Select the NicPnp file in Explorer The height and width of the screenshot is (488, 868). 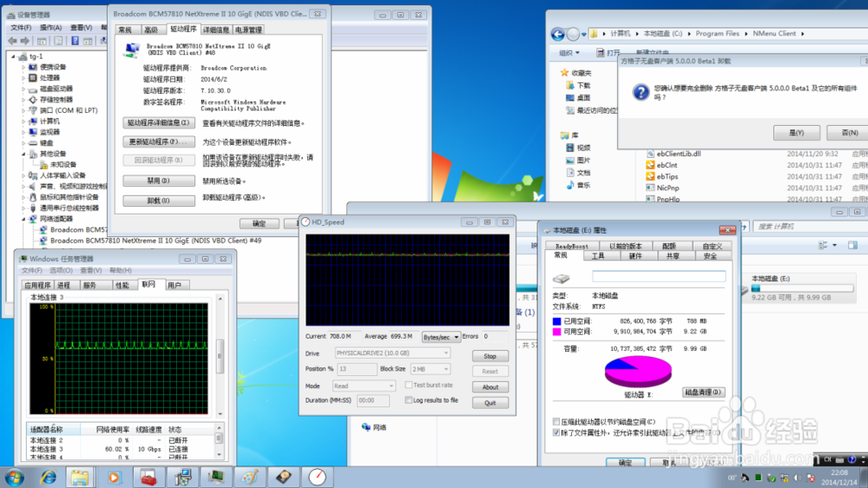coord(667,188)
